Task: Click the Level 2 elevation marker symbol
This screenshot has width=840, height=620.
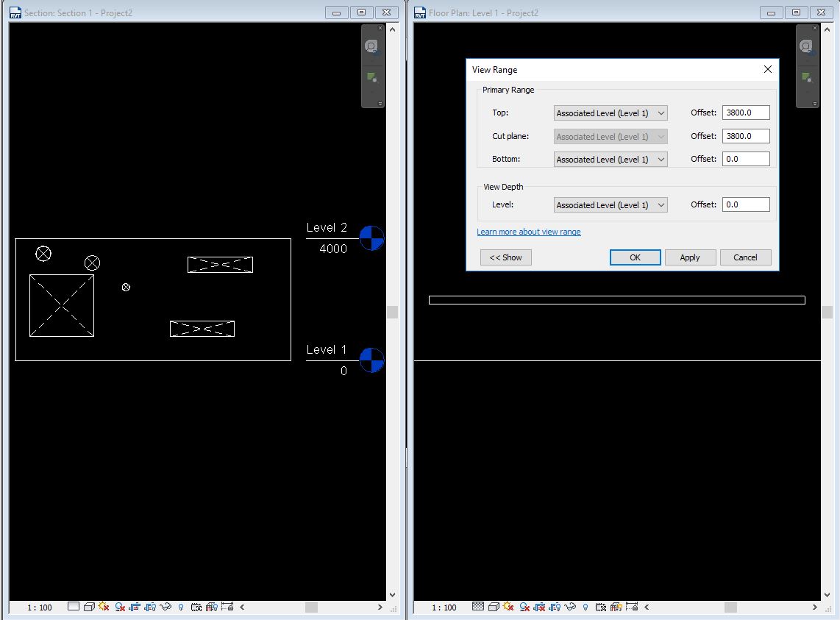Action: coord(370,238)
